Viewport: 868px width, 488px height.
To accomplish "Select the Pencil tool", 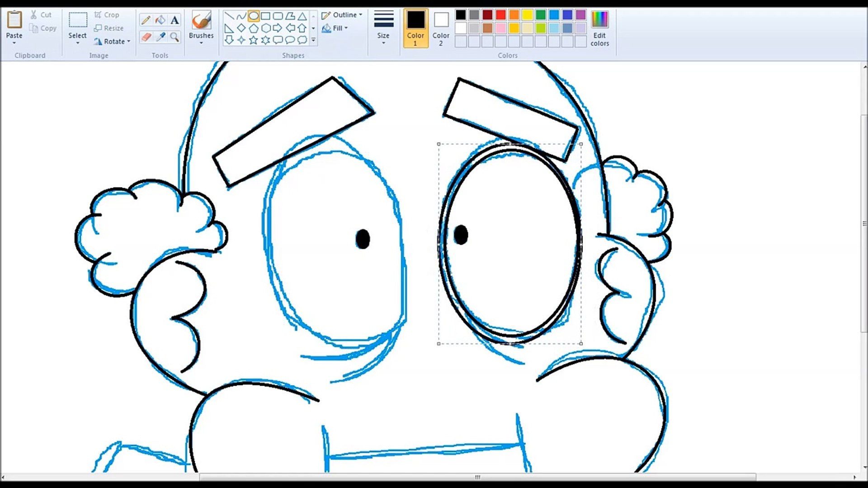I will (x=146, y=20).
